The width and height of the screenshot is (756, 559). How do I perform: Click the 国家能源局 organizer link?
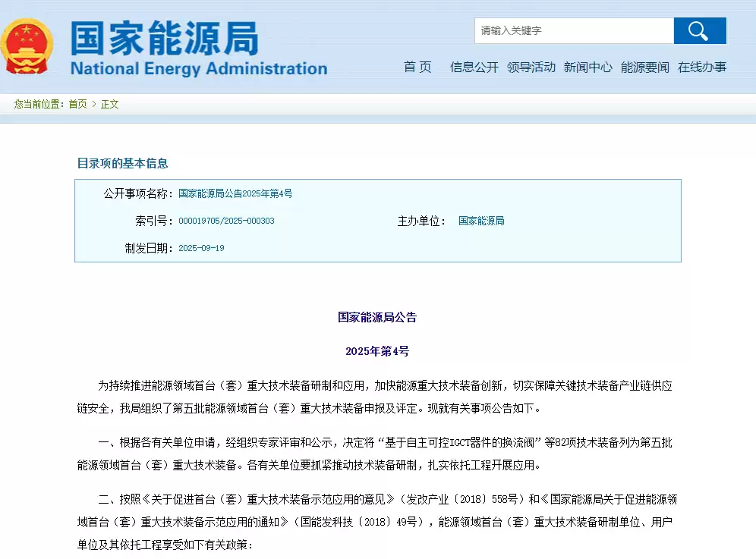click(x=481, y=221)
